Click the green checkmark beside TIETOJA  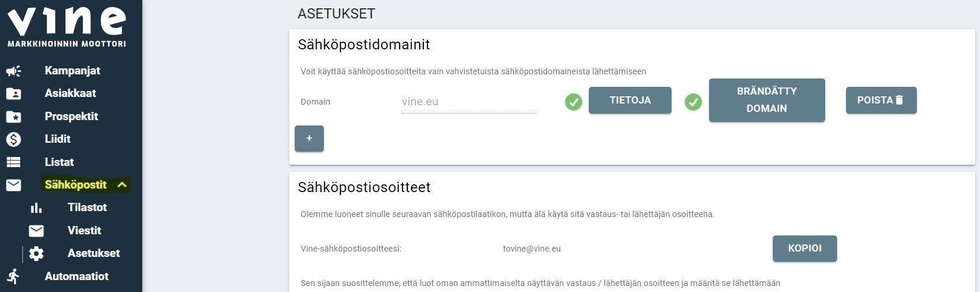pyautogui.click(x=573, y=102)
